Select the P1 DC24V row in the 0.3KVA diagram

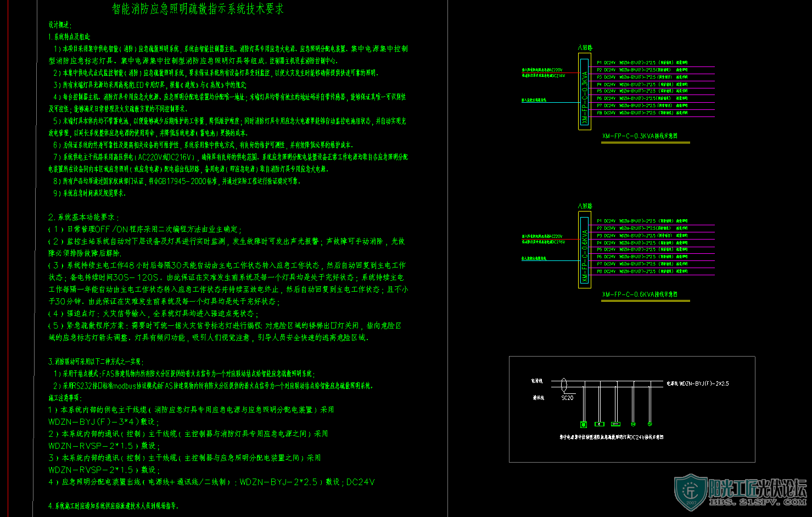click(642, 63)
